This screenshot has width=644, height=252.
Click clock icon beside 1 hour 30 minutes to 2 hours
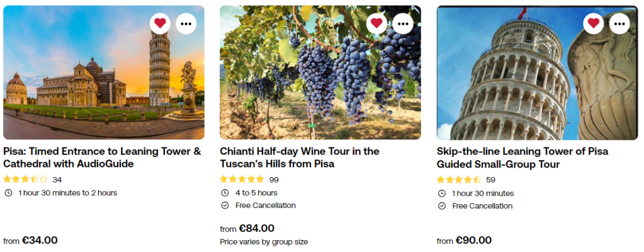coord(8,193)
